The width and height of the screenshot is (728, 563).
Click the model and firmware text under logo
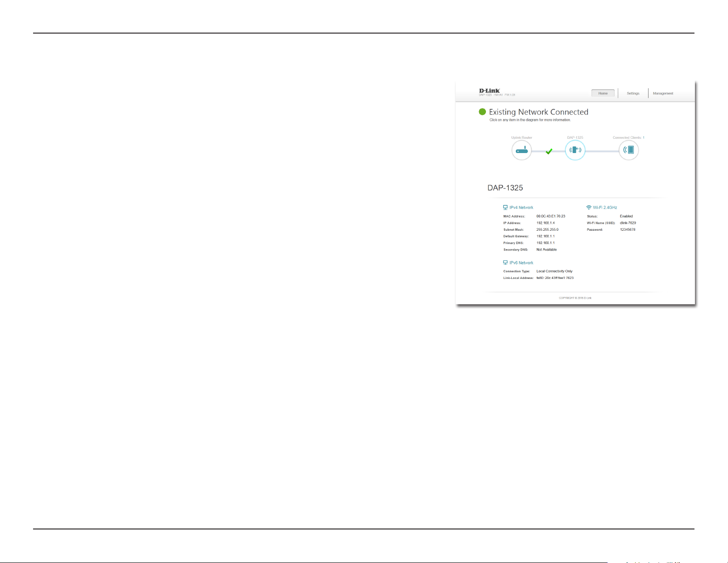[x=497, y=95]
